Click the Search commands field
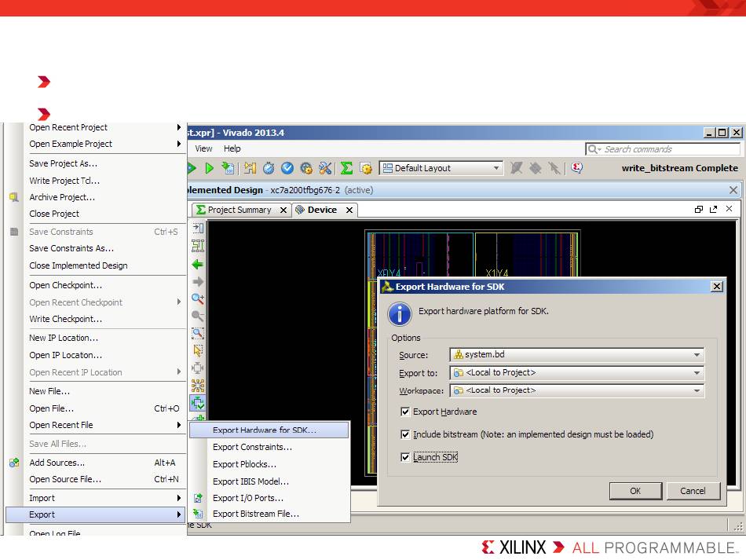 pyautogui.click(x=663, y=149)
